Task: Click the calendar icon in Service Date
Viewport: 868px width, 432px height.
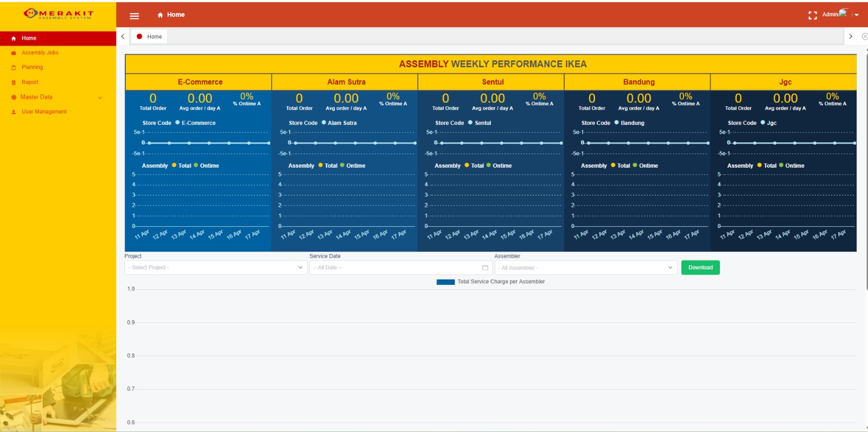Action: point(485,268)
